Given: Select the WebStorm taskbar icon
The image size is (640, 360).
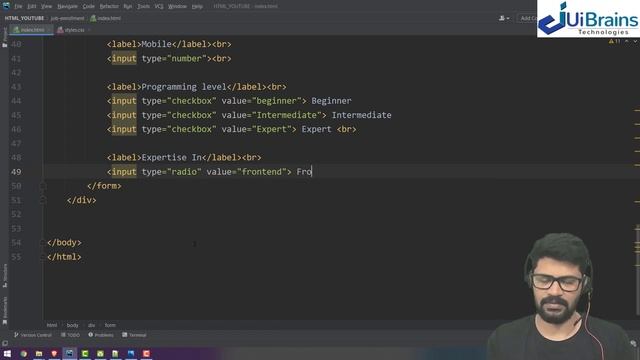Looking at the screenshot, I should 69,353.
